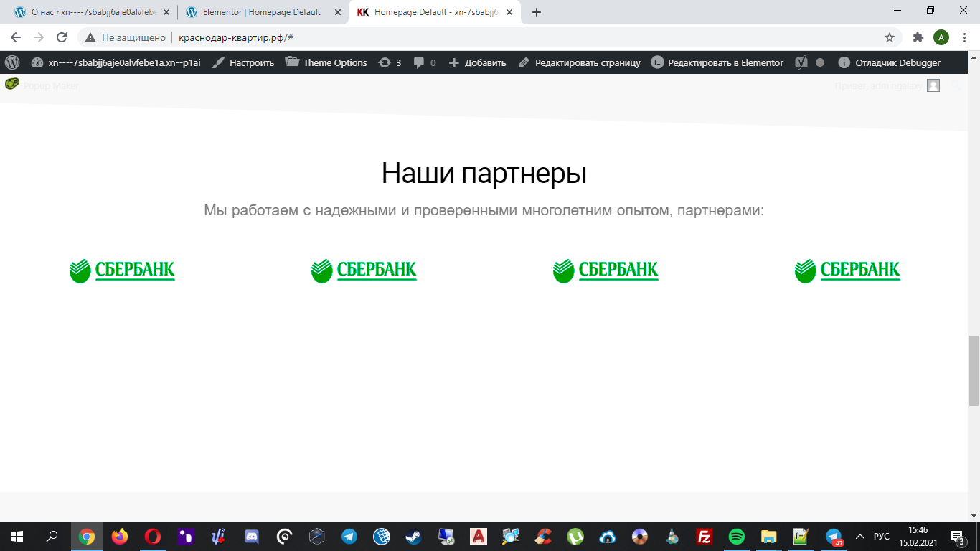Screen dimensions: 980x551
Task: Open the 3 pending updates icon
Action: point(390,62)
